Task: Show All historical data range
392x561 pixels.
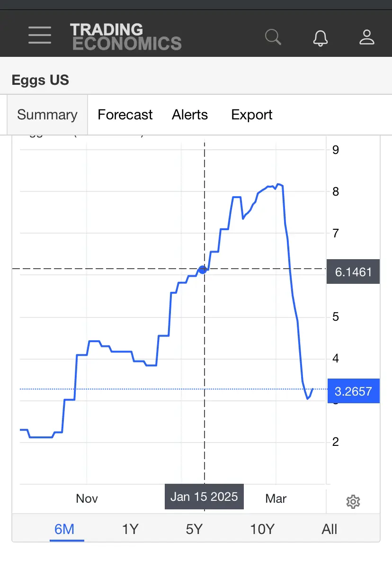Action: (329, 529)
